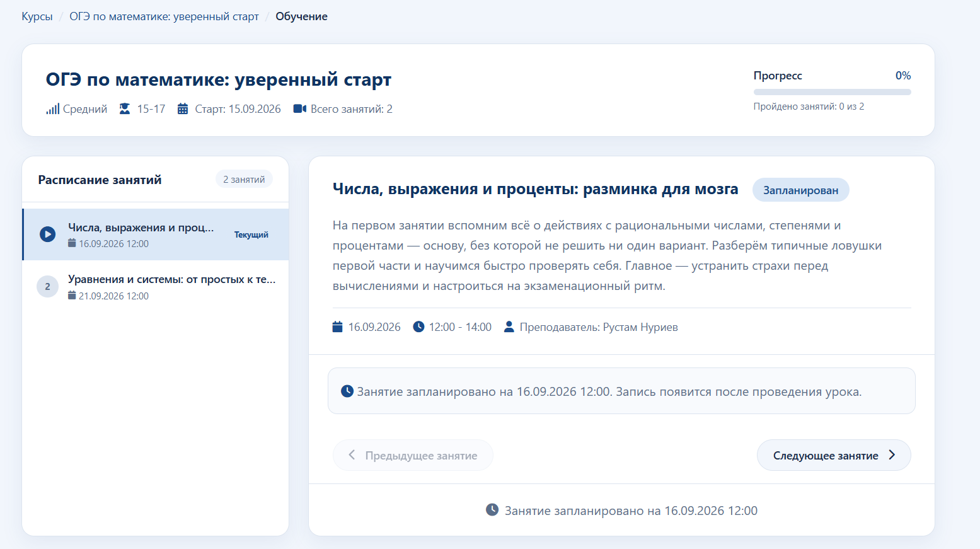Click the person icon beside Преподаватель

click(509, 327)
